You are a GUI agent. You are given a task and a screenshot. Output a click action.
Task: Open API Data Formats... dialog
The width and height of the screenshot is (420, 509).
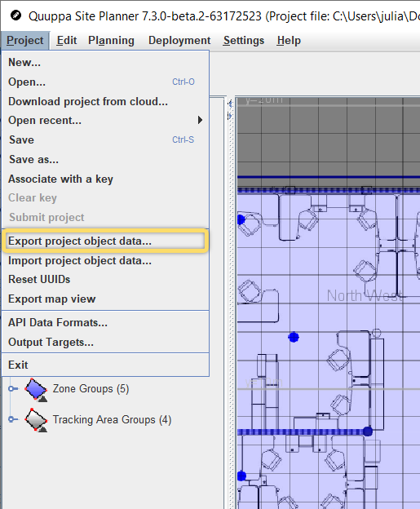click(105, 323)
